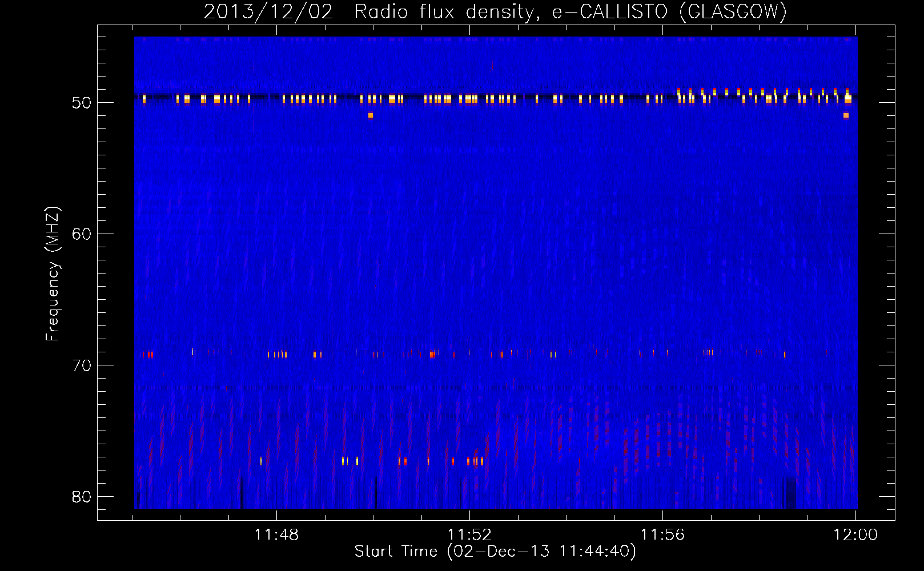The width and height of the screenshot is (924, 571).
Task: Click the '12:00' time tick label
Action: click(855, 535)
